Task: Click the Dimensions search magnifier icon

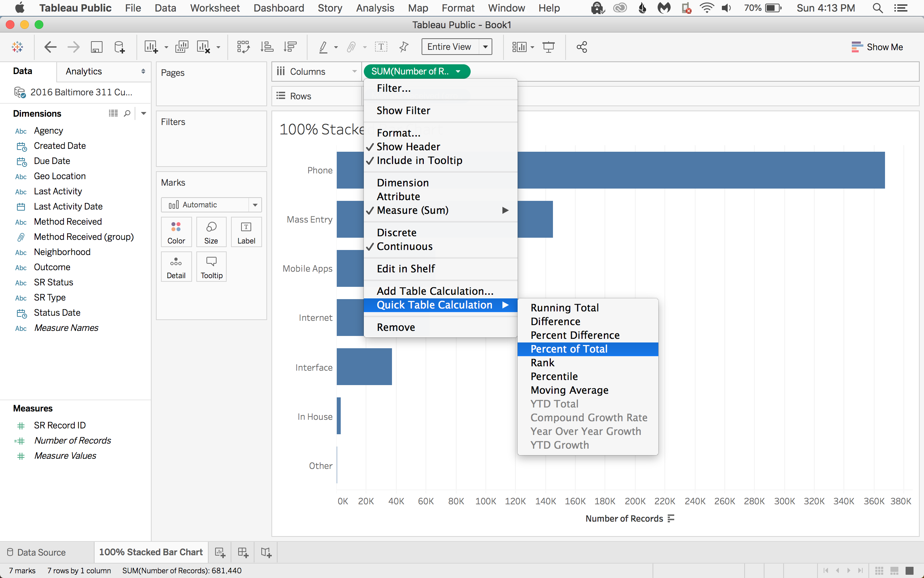Action: pos(127,113)
